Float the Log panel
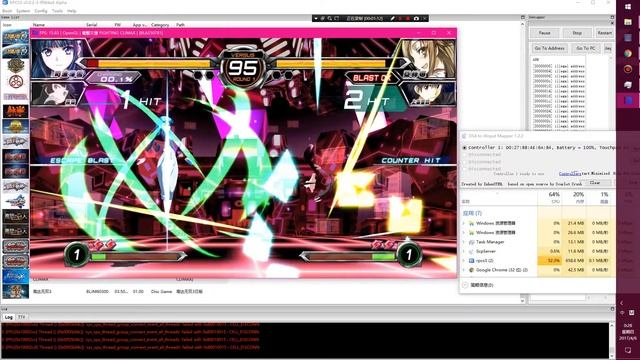The height and width of the screenshot is (360, 640). pyautogui.click(x=612, y=309)
